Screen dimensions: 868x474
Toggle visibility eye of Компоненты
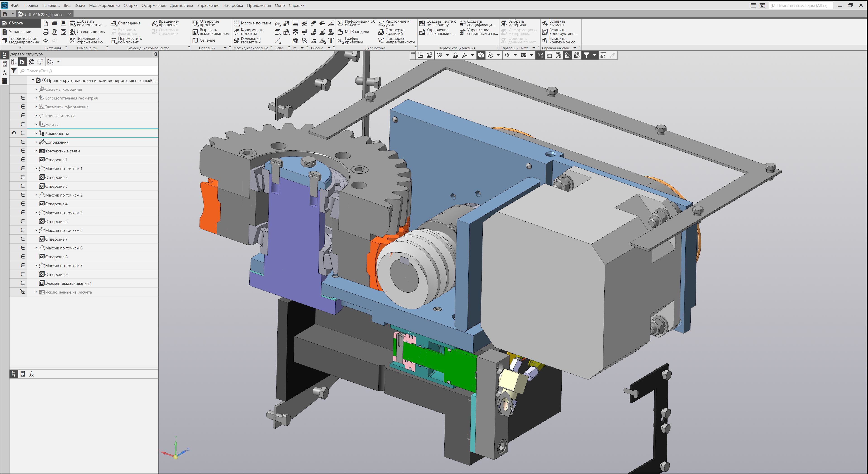pyautogui.click(x=14, y=133)
